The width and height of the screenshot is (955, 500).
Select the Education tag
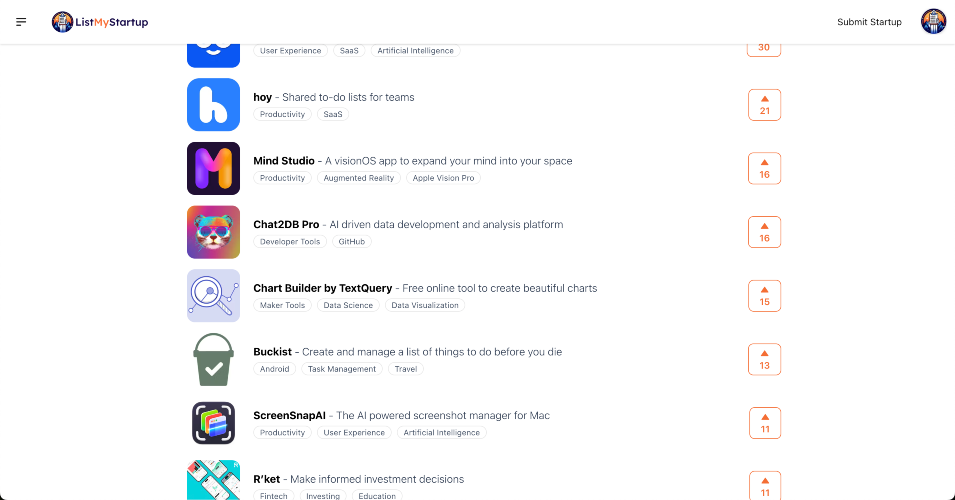tap(377, 496)
